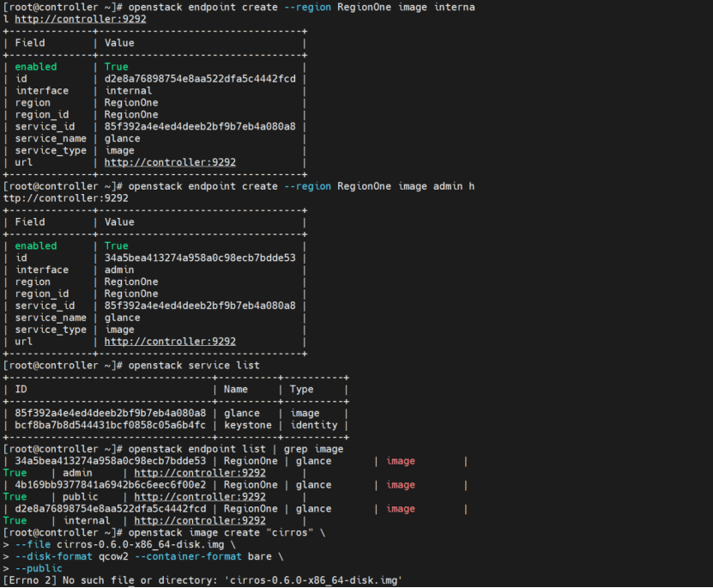The width and height of the screenshot is (713, 588).
Task: Click the 'Field' header of the second table
Action: pyautogui.click(x=30, y=222)
